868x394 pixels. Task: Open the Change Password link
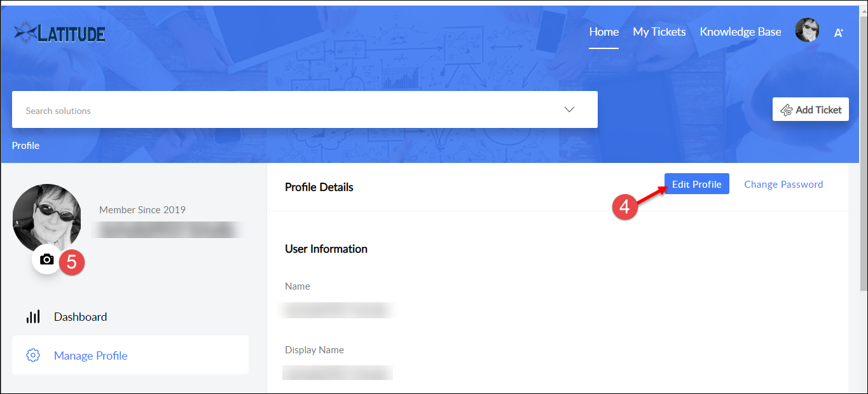click(x=783, y=185)
